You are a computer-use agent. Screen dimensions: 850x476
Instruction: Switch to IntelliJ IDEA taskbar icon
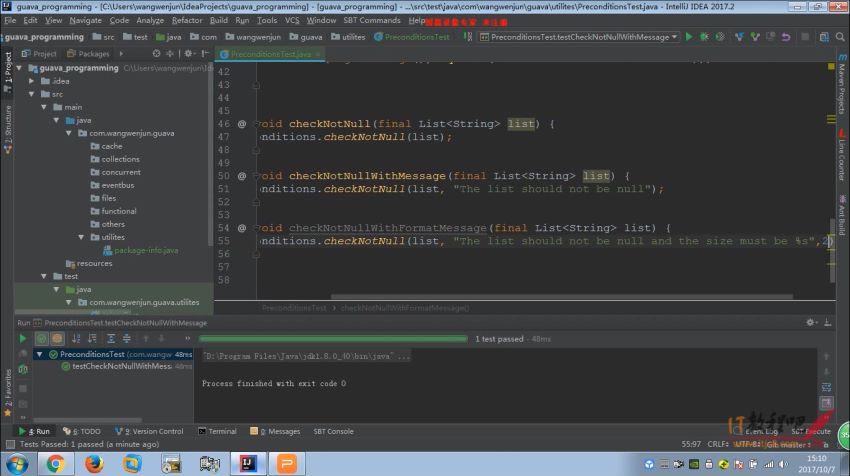248,464
